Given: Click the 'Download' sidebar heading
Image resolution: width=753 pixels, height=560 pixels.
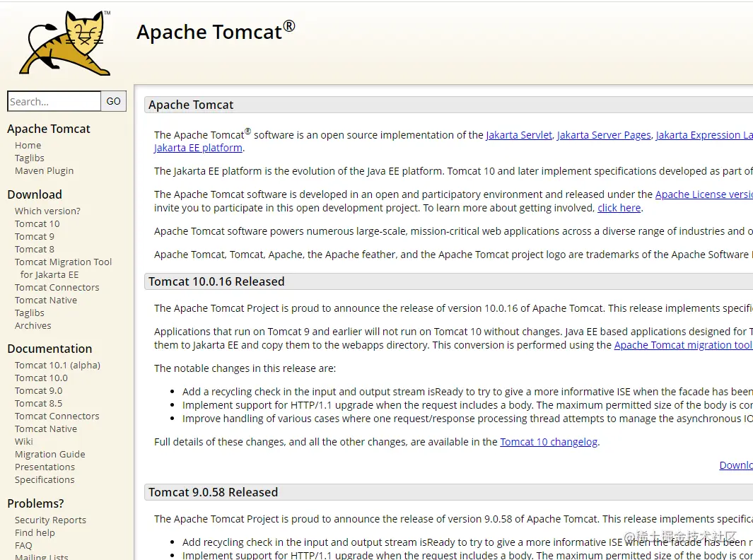Looking at the screenshot, I should pyautogui.click(x=35, y=194).
